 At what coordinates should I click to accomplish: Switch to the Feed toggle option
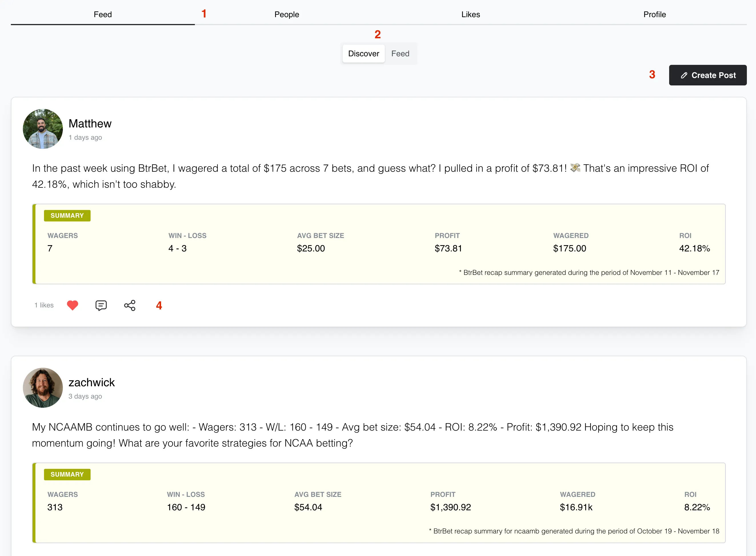(400, 54)
